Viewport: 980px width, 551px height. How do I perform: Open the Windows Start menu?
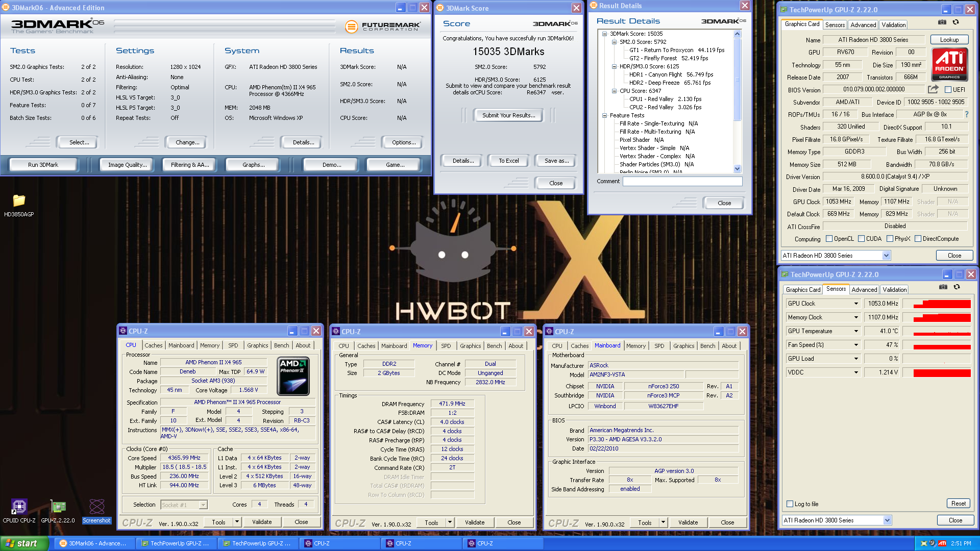[x=24, y=543]
